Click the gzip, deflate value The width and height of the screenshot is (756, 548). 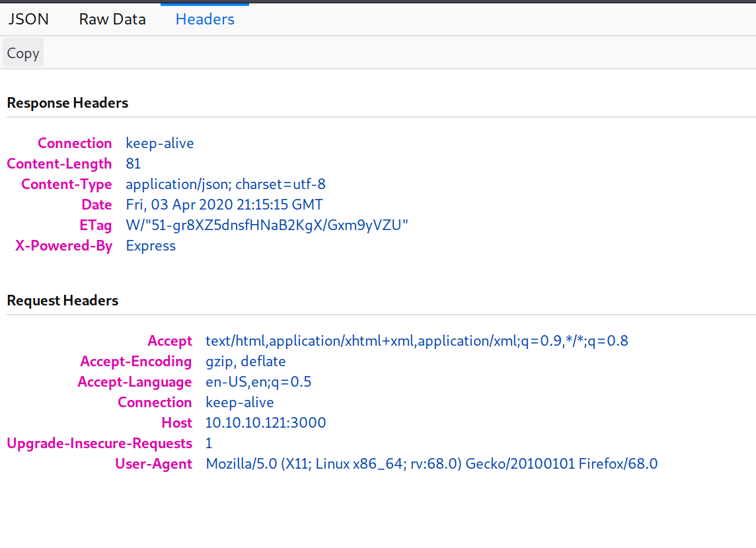point(246,362)
